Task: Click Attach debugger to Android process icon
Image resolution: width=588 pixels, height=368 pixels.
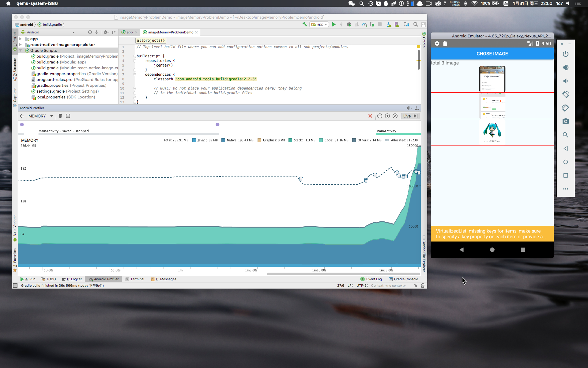Action: pos(372,24)
